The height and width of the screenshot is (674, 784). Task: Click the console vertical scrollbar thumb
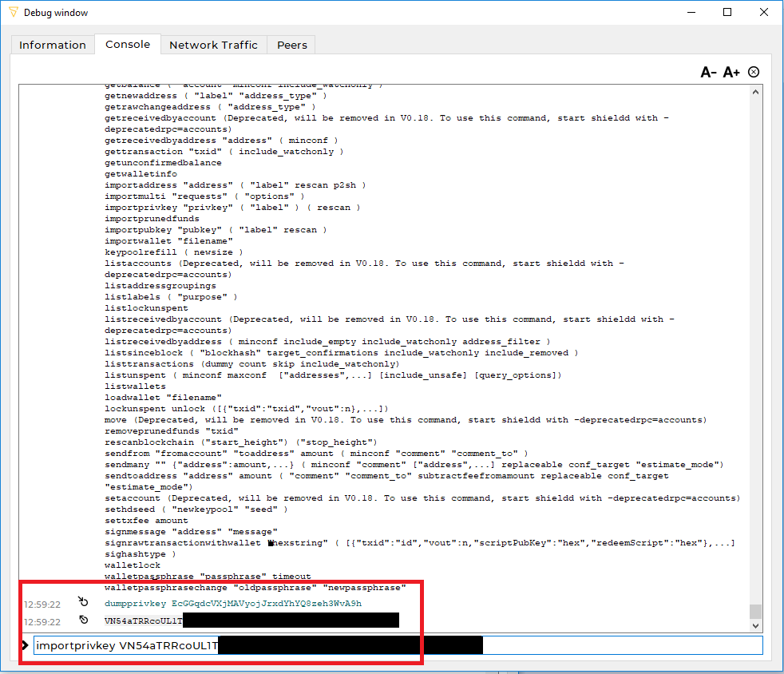point(755,612)
